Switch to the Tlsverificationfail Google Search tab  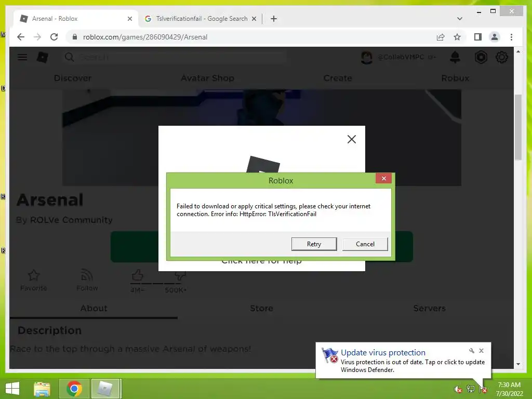pos(201,19)
